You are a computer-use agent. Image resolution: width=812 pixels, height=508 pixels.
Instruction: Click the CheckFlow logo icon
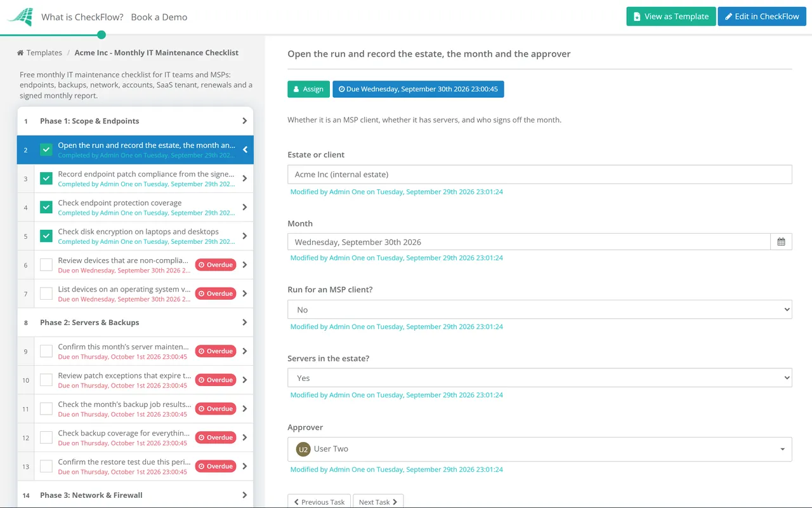tap(20, 17)
